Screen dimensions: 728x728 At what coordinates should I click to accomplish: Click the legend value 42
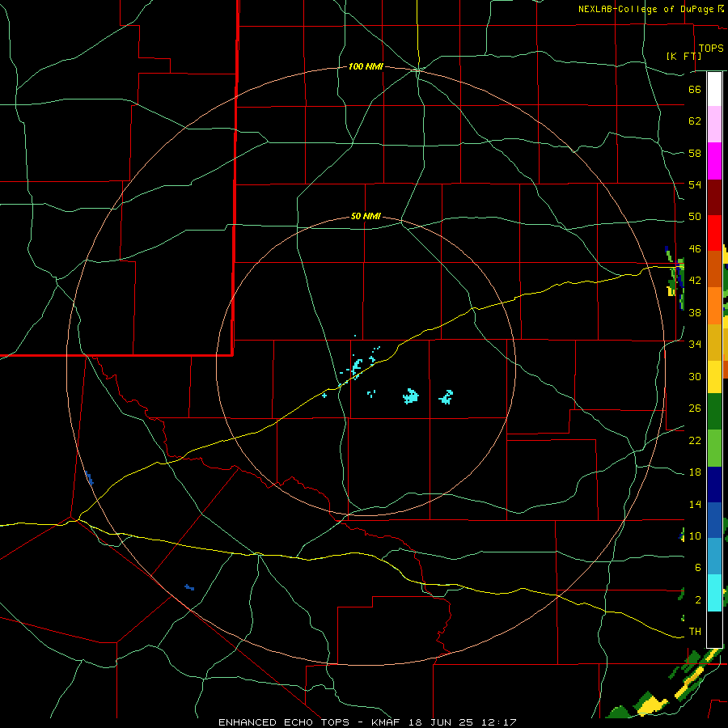click(x=695, y=281)
